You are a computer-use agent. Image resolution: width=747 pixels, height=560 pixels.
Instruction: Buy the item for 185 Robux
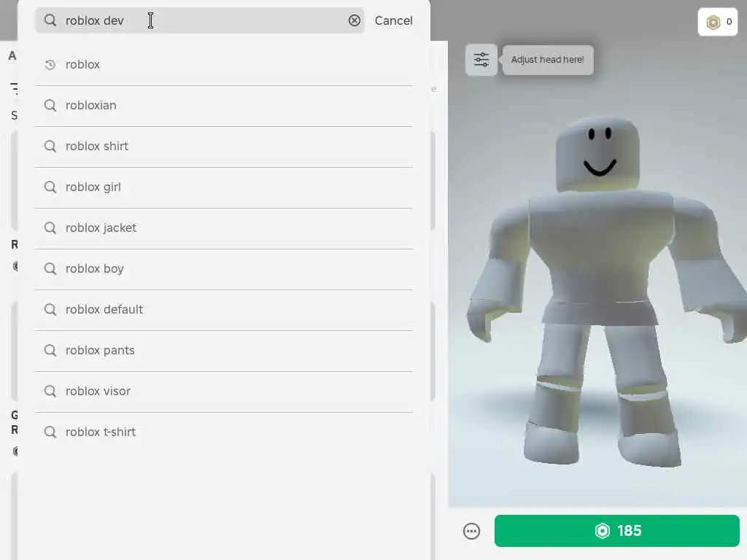point(617,531)
